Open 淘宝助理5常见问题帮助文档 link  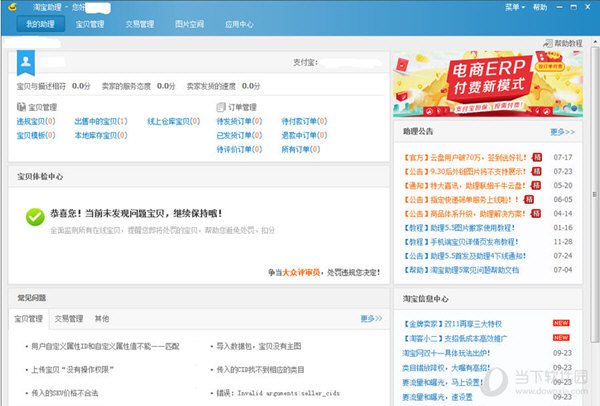(x=461, y=270)
